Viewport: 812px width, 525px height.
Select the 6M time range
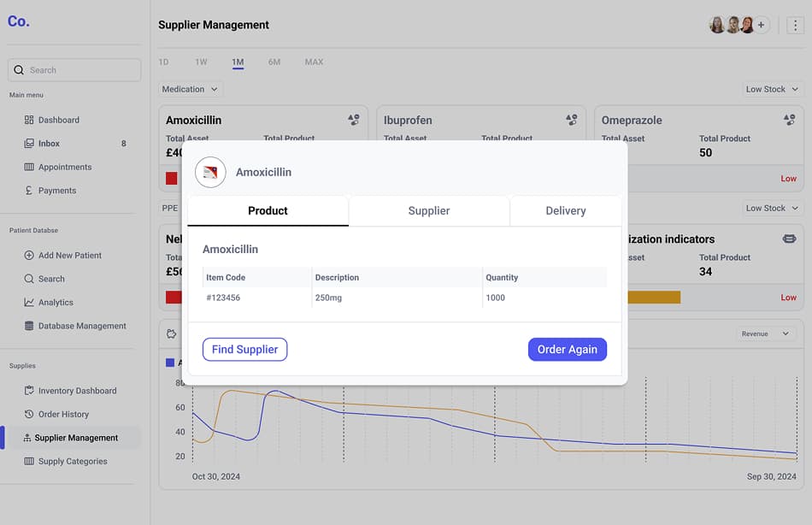(x=274, y=62)
